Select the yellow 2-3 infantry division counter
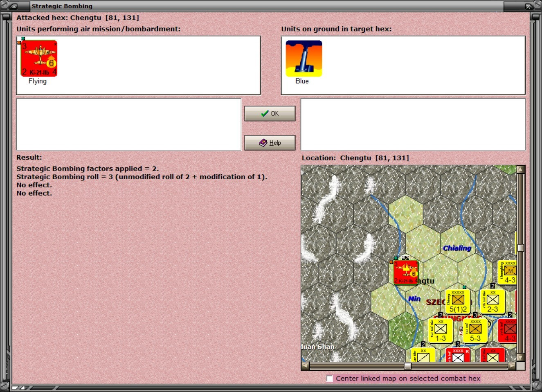The width and height of the screenshot is (542, 392). coord(493,302)
